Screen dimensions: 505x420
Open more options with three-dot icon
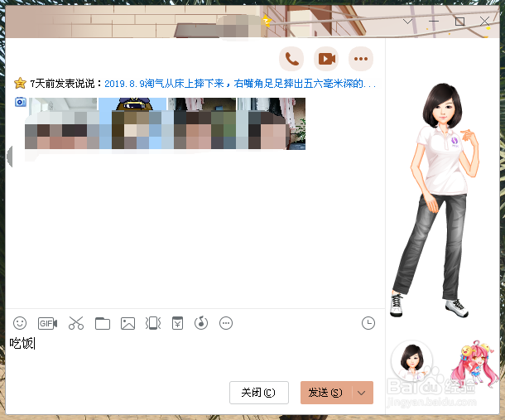coord(361,59)
